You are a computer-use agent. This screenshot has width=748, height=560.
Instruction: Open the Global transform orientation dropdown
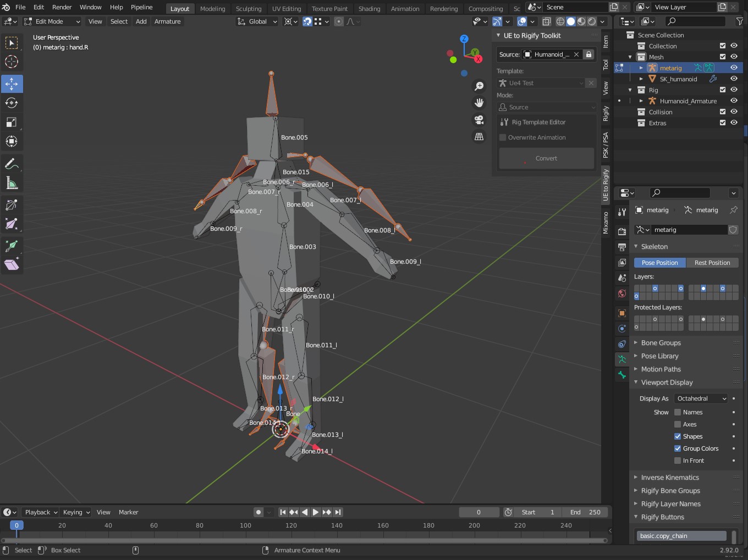click(x=256, y=21)
